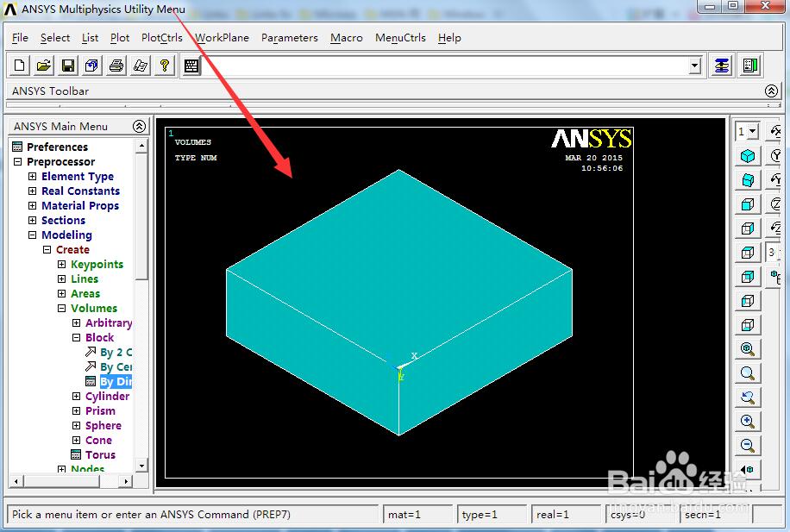The width and height of the screenshot is (790, 532).
Task: Collapse the Preprocessor tree node
Action: tap(17, 162)
